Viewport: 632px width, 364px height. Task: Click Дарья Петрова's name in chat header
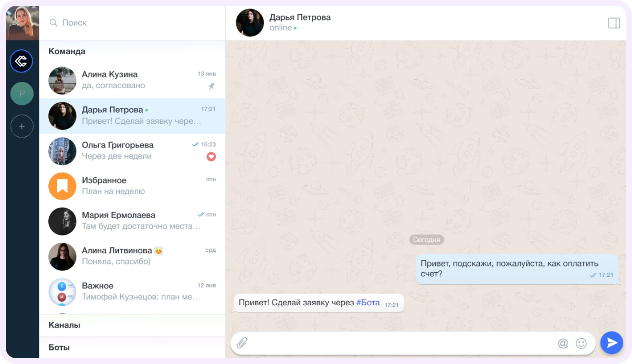(x=300, y=17)
